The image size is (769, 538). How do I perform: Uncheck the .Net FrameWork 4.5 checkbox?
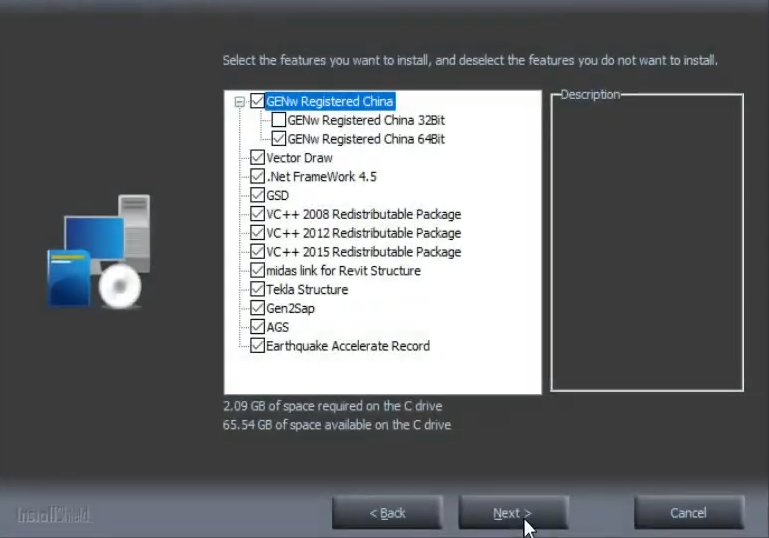click(x=257, y=176)
